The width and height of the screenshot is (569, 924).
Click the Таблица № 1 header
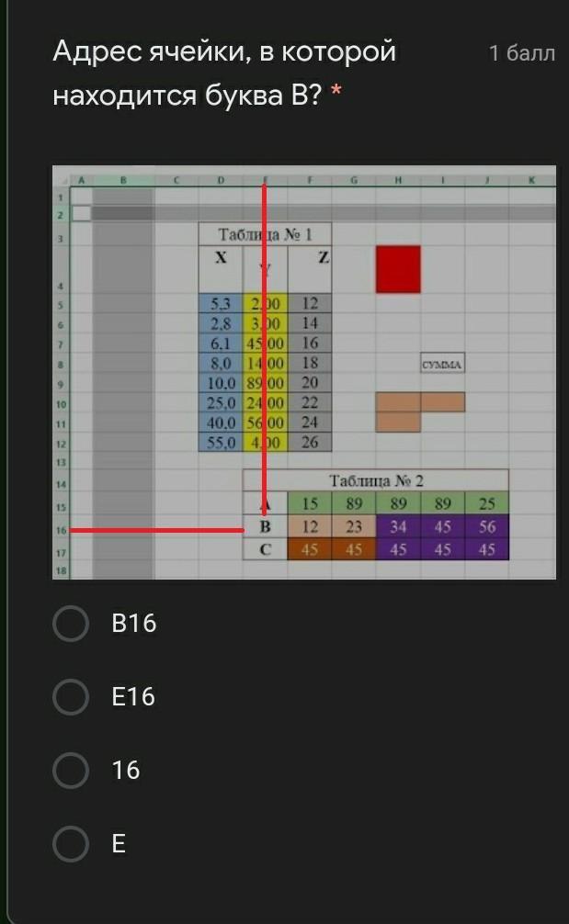[265, 234]
